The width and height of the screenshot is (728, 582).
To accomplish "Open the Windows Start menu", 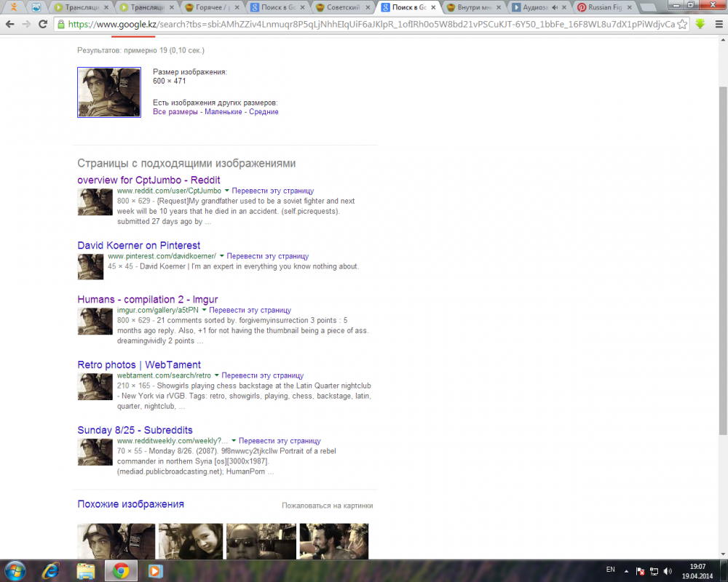I will pos(16,570).
